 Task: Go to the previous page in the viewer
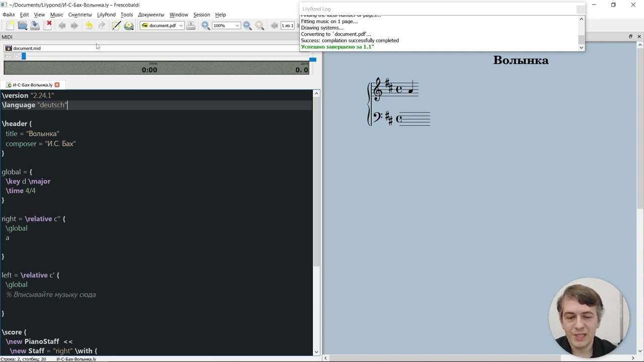[274, 26]
